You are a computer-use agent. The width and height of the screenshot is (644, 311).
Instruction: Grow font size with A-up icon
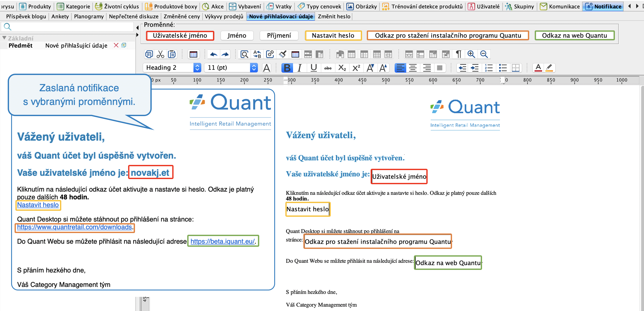(x=383, y=68)
